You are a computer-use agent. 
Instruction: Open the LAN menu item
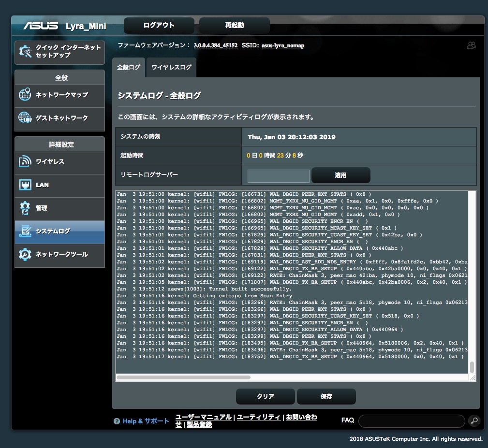[60, 185]
